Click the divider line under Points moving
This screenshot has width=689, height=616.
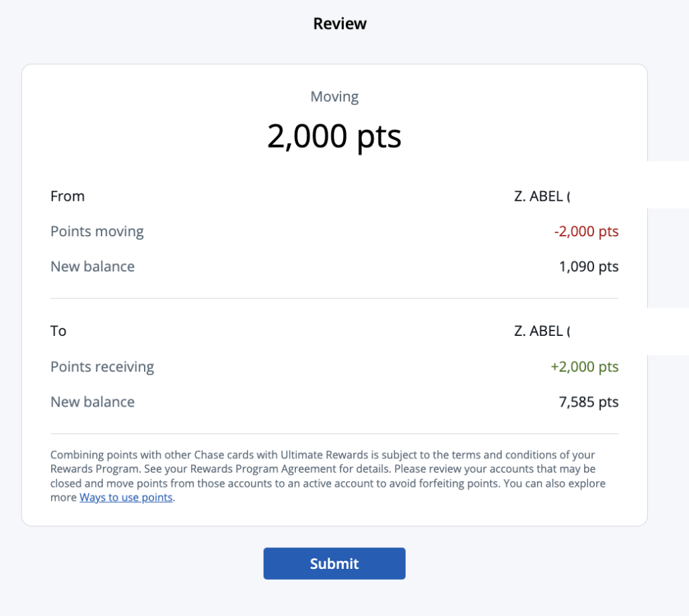[x=334, y=296]
